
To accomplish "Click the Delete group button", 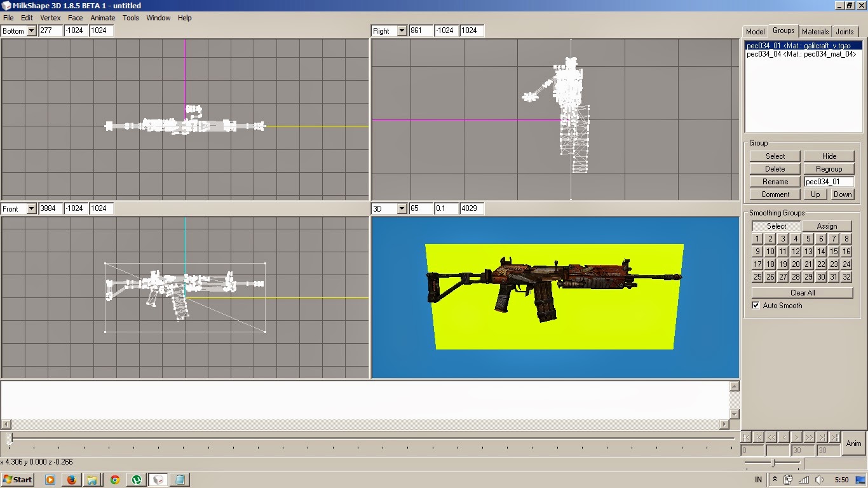I will [775, 169].
